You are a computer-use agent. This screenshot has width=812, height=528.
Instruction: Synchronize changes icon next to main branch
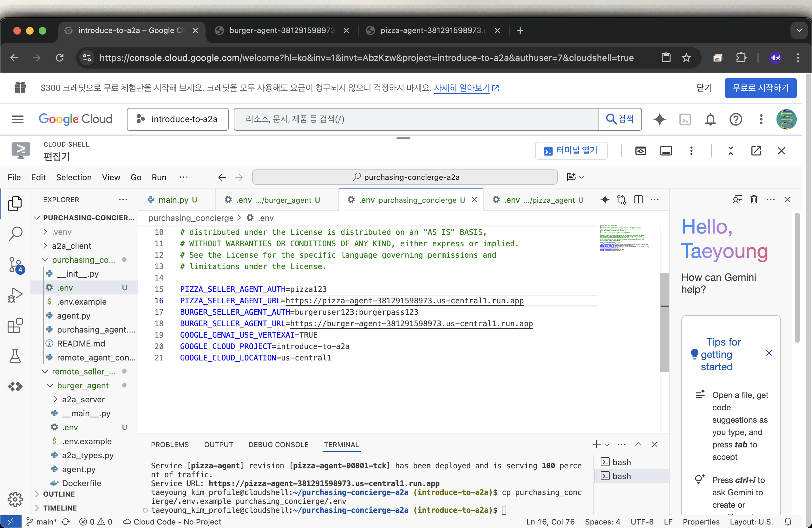tap(66, 522)
